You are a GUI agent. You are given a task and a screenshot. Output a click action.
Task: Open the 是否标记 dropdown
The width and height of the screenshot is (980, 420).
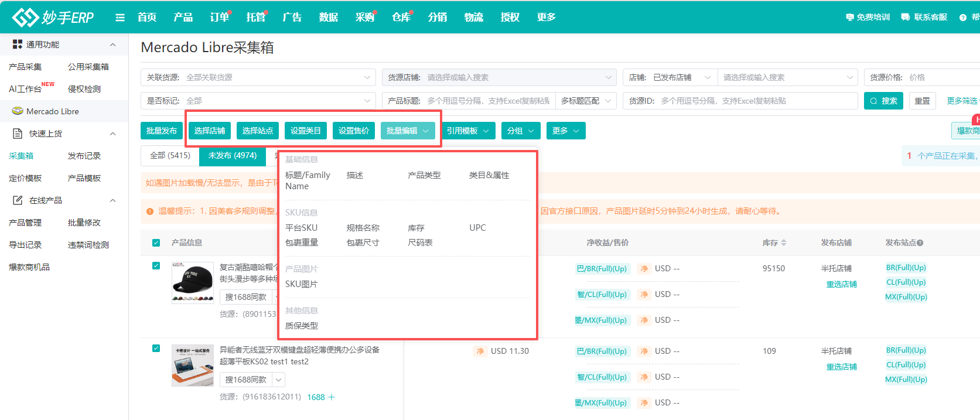coord(258,101)
